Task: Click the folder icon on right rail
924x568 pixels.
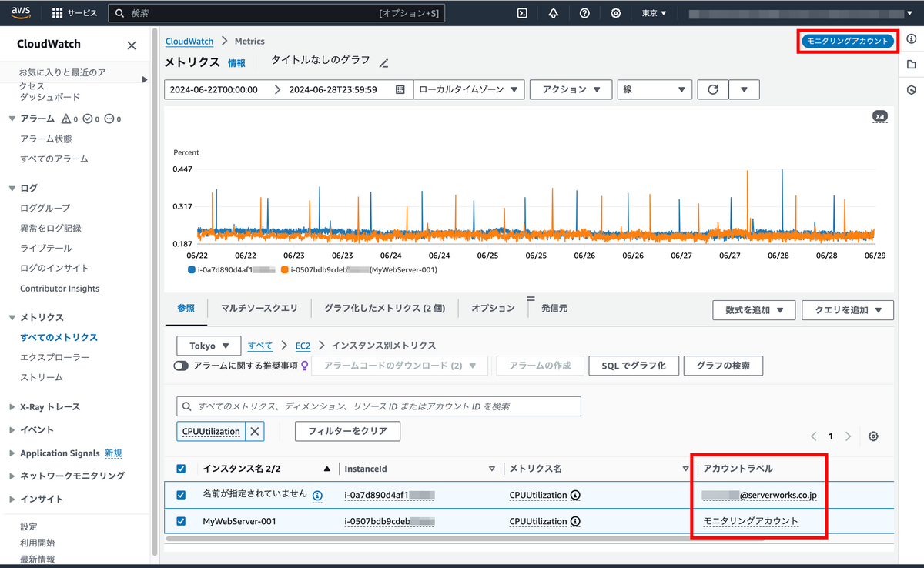Action: [912, 65]
